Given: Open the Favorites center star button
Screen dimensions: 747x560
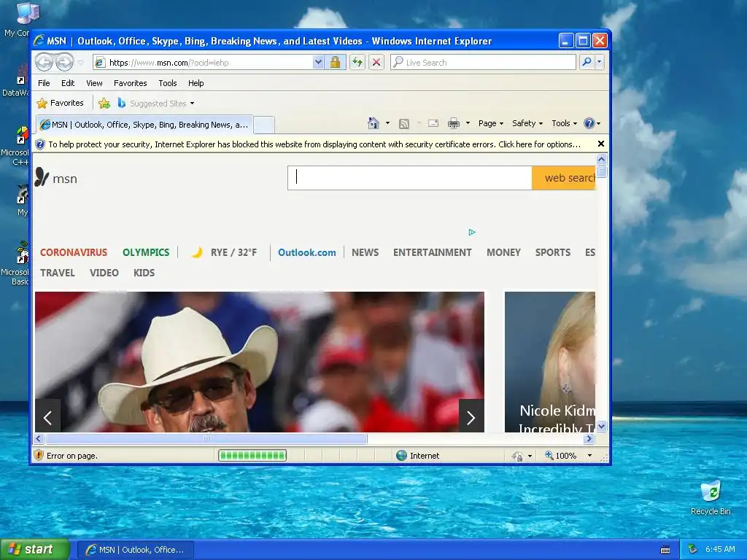Looking at the screenshot, I should click(60, 104).
